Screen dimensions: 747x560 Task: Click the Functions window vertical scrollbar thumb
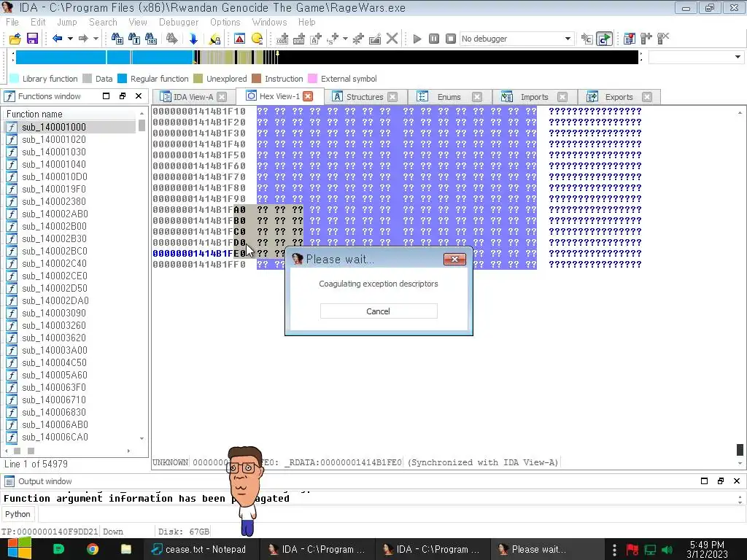pos(142,125)
